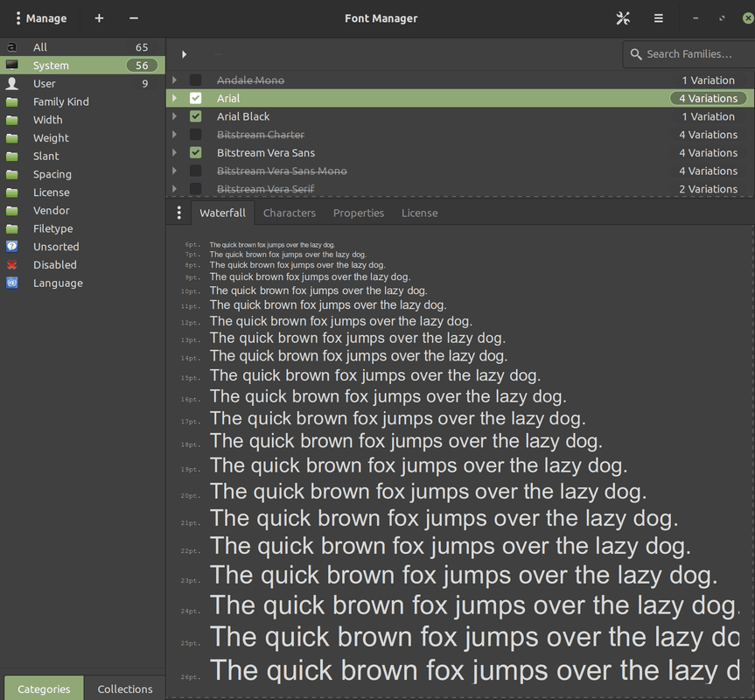Open the Properties tab
The height and width of the screenshot is (700, 755).
(x=358, y=213)
